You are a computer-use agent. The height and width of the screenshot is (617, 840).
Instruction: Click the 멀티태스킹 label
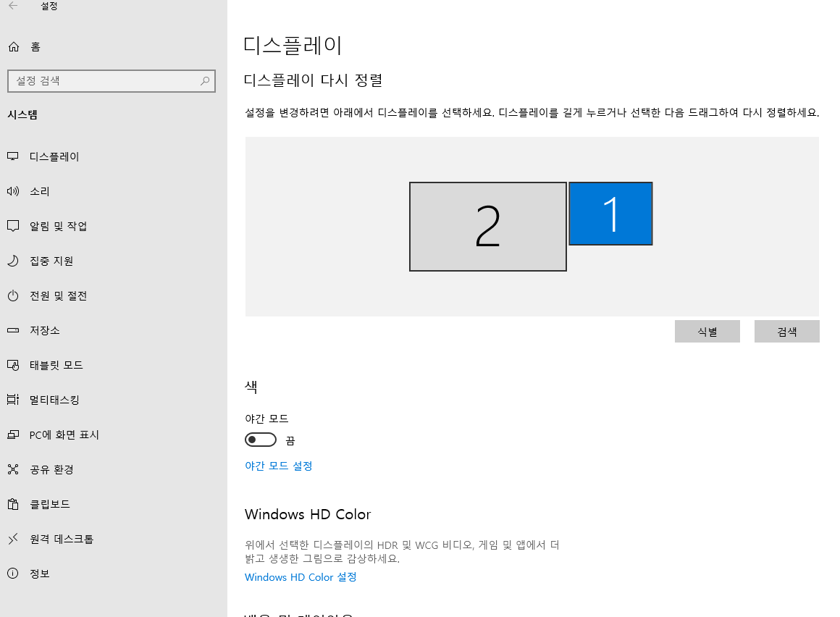tap(54, 400)
